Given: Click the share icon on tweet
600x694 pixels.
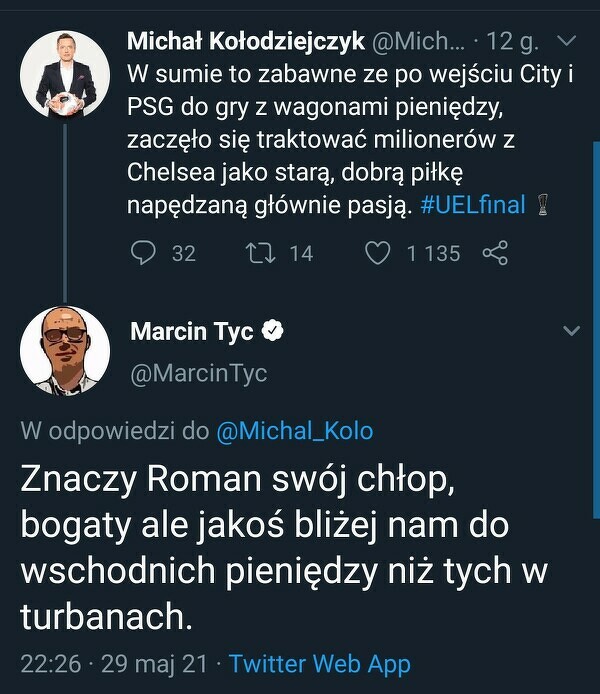Looking at the screenshot, I should [495, 253].
